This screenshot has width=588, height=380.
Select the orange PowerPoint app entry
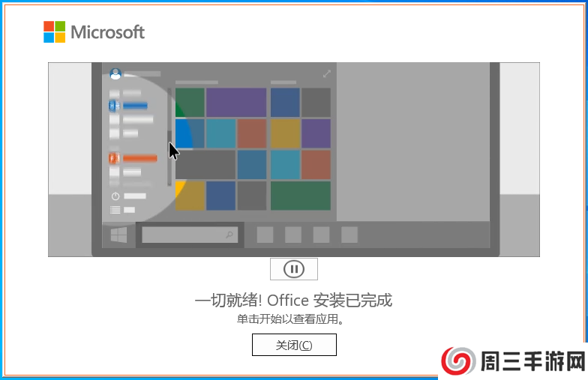[x=133, y=159]
